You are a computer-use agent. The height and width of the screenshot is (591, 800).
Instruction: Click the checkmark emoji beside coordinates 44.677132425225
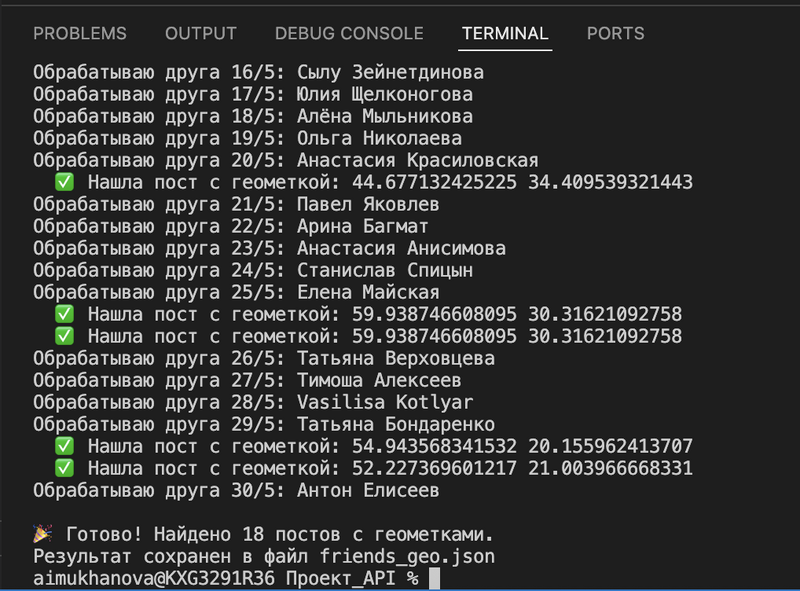coord(66,182)
